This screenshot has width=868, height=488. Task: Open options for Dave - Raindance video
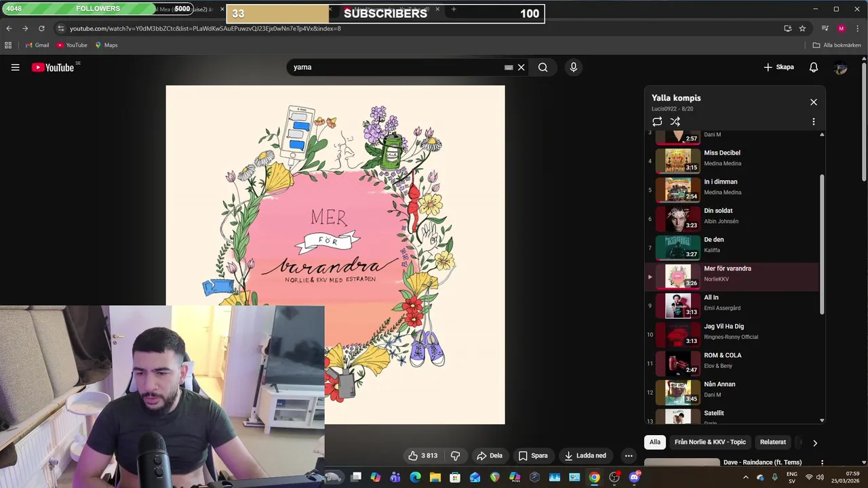coord(822,463)
